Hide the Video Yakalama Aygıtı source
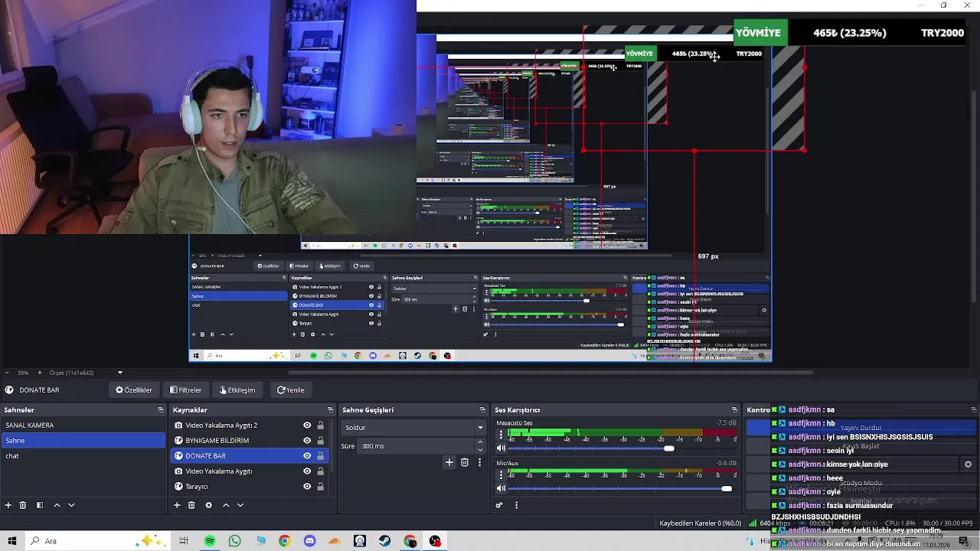980x551 pixels. (307, 471)
